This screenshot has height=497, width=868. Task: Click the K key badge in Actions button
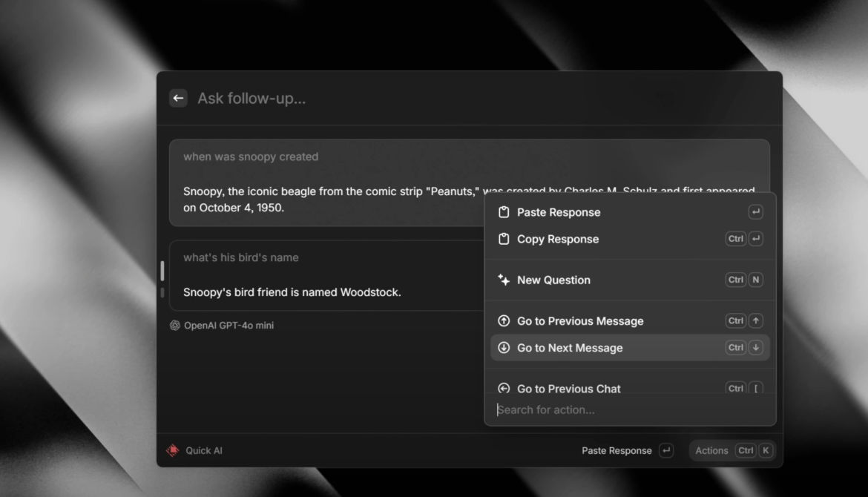[x=766, y=450]
